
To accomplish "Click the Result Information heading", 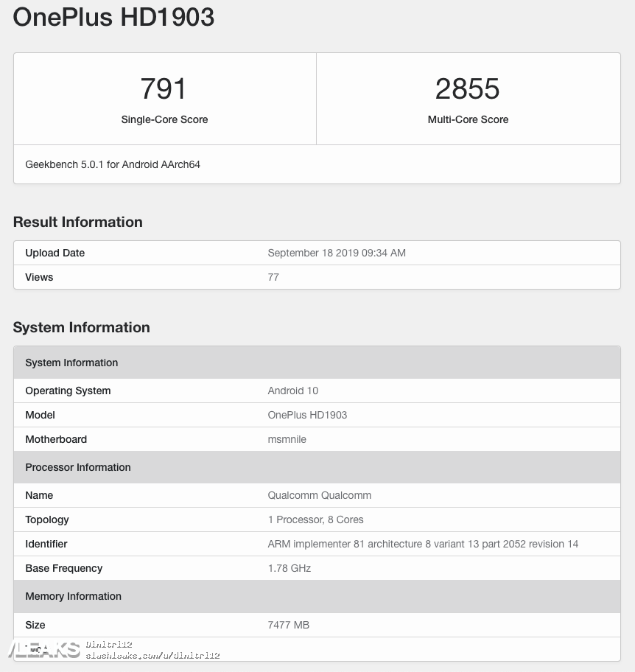I will [78, 222].
